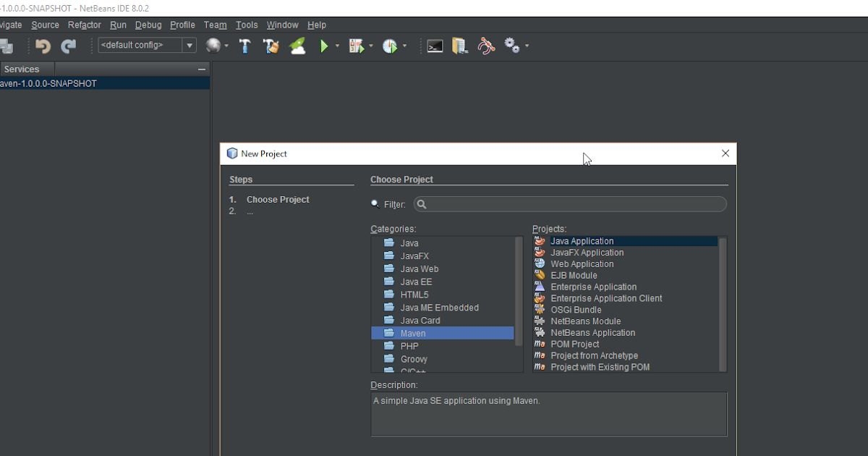
Task: Open the Refactor menu
Action: (85, 25)
